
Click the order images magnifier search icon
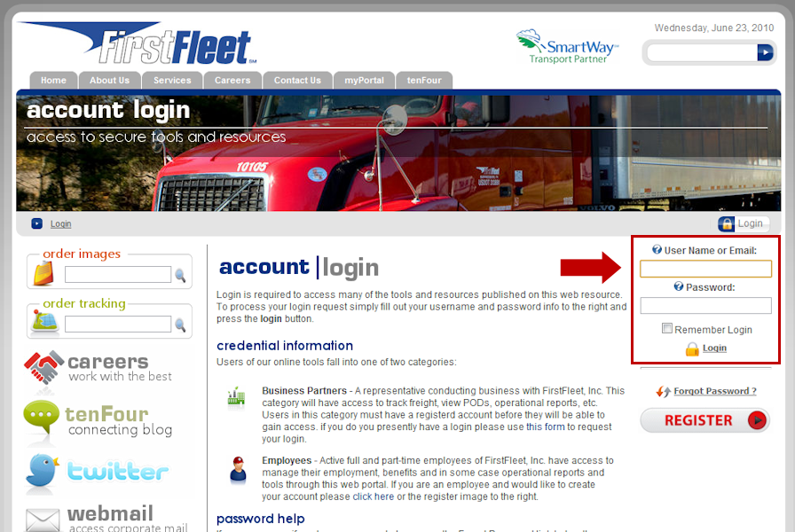(x=180, y=275)
